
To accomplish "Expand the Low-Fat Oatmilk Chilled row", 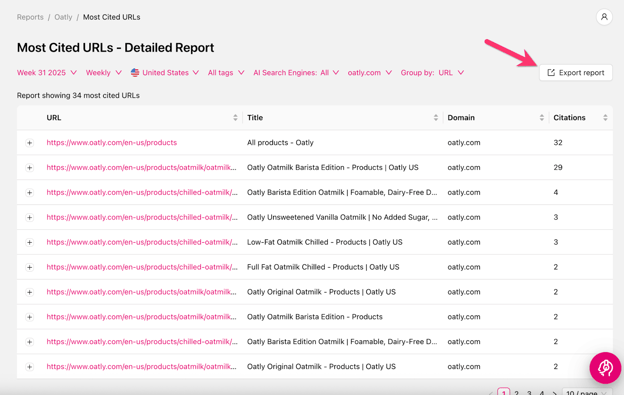I will point(29,242).
